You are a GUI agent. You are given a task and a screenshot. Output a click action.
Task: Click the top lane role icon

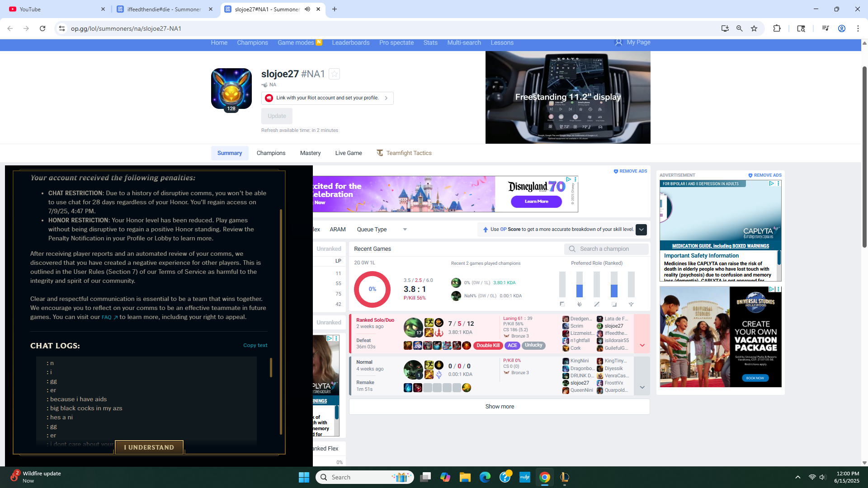click(562, 305)
